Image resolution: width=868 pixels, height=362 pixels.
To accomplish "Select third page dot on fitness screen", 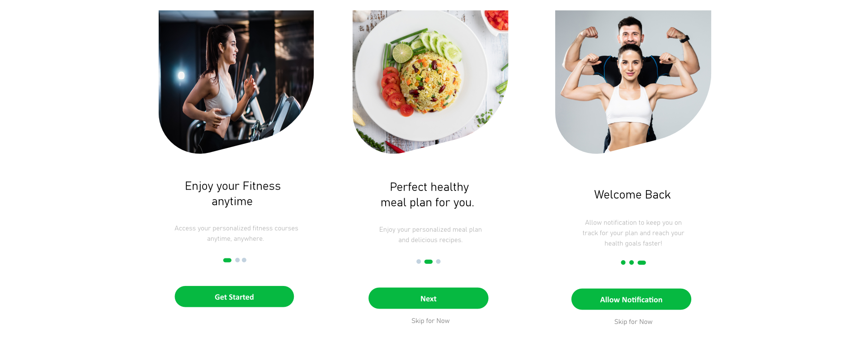I will 244,260.
